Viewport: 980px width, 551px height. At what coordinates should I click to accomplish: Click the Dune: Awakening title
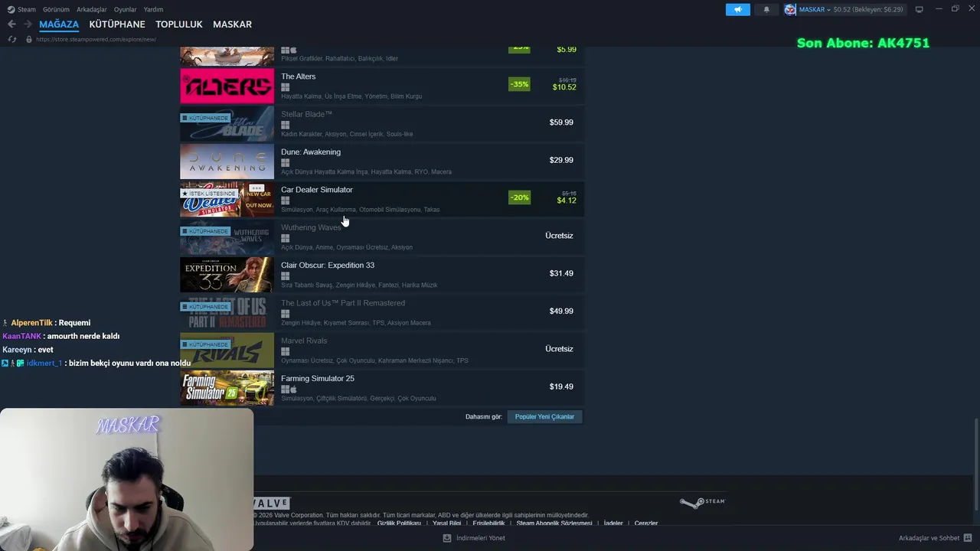[x=311, y=152]
